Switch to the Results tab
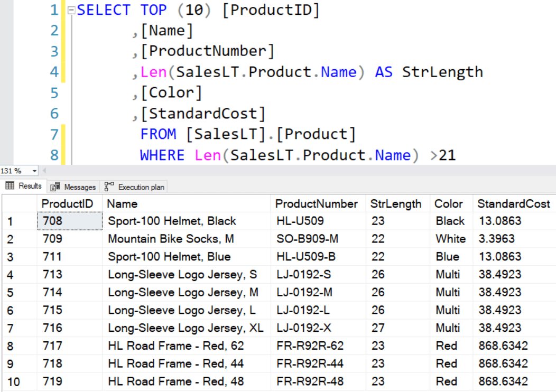The height and width of the screenshot is (392, 556). coord(23,186)
